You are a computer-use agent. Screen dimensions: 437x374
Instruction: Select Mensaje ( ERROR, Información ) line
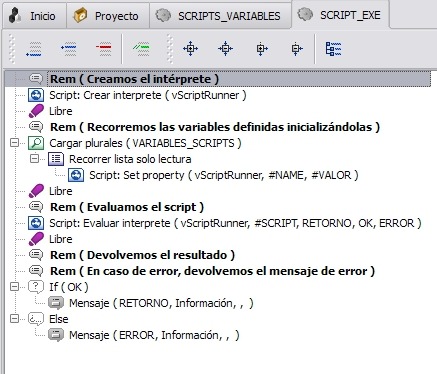(x=154, y=335)
